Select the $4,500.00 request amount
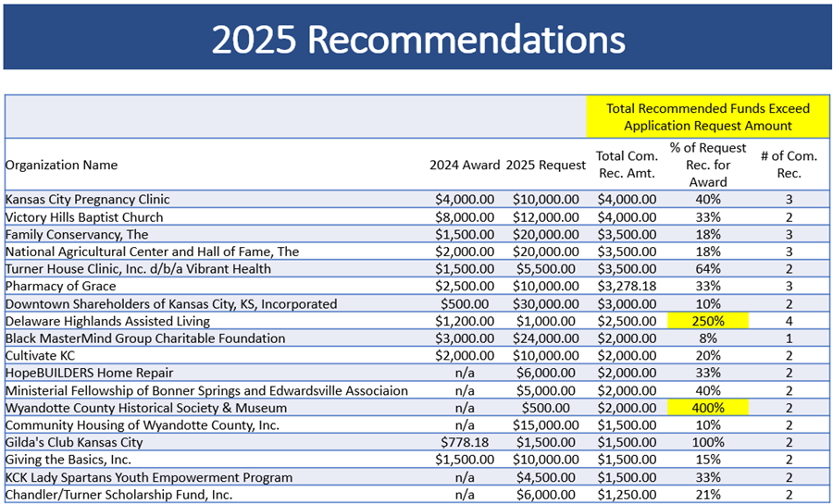Screen dimensions: 833x504 point(545,477)
